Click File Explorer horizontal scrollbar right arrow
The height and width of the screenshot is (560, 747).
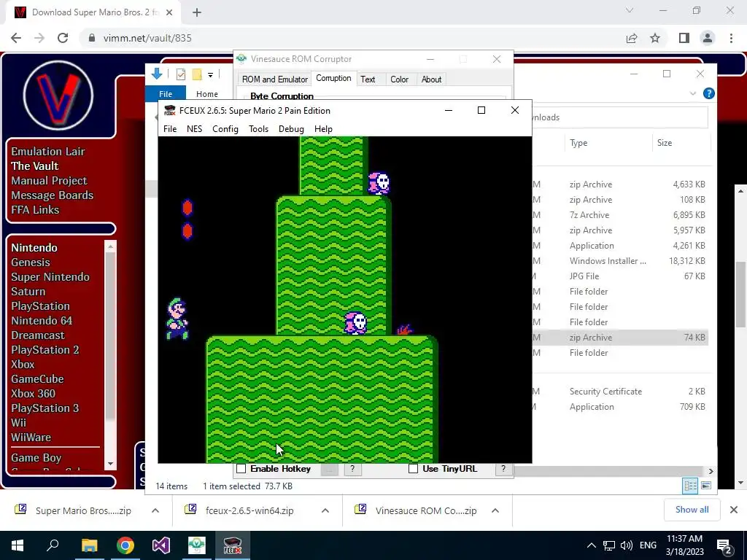point(711,471)
